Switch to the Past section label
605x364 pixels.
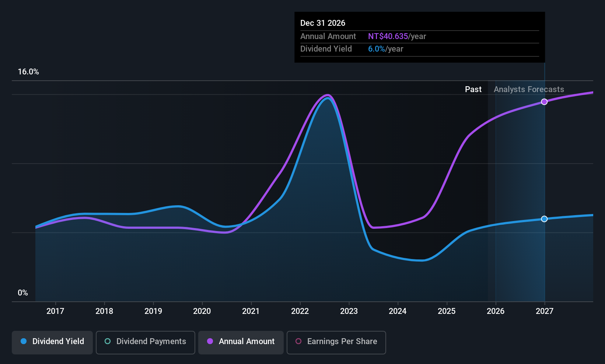tap(473, 89)
